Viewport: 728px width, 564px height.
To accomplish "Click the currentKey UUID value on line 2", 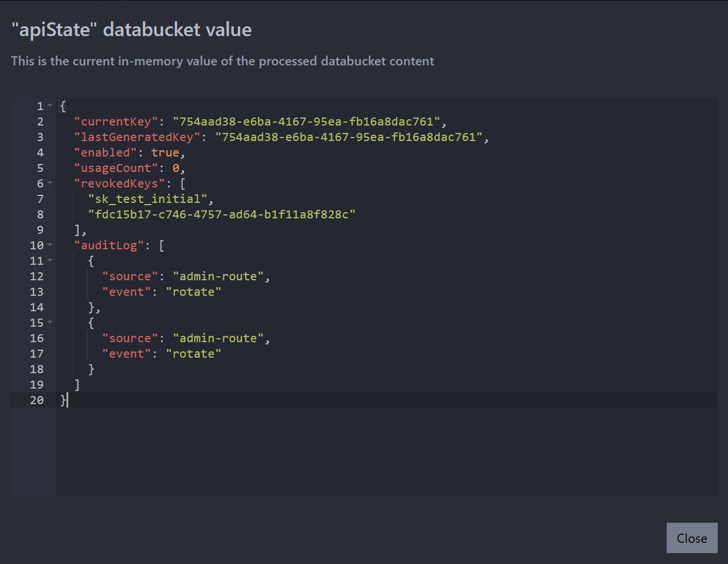I will (x=307, y=122).
